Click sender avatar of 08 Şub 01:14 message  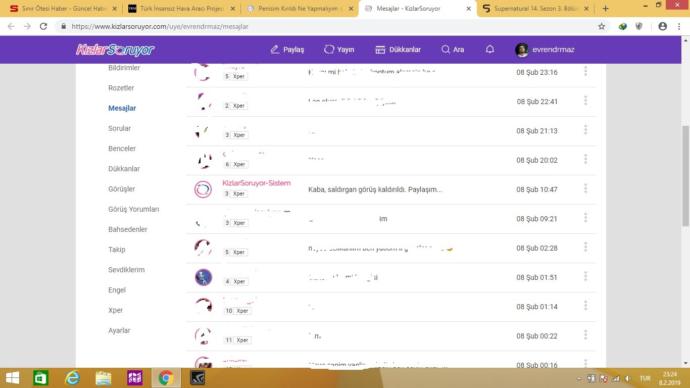pos(203,307)
